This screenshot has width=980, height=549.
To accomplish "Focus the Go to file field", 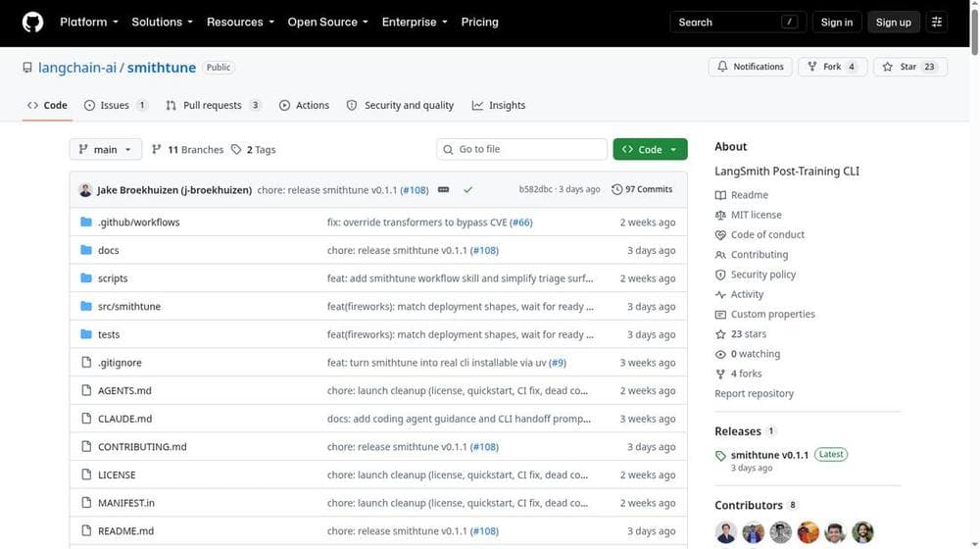I will [x=522, y=149].
